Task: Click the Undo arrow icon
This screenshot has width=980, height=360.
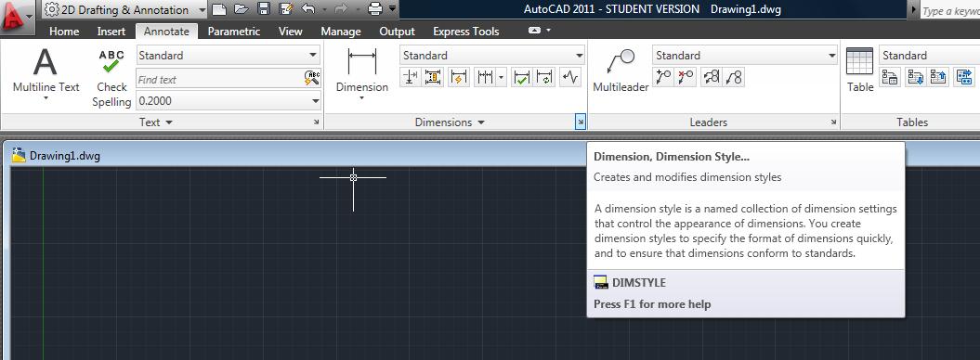Action: pyautogui.click(x=307, y=8)
